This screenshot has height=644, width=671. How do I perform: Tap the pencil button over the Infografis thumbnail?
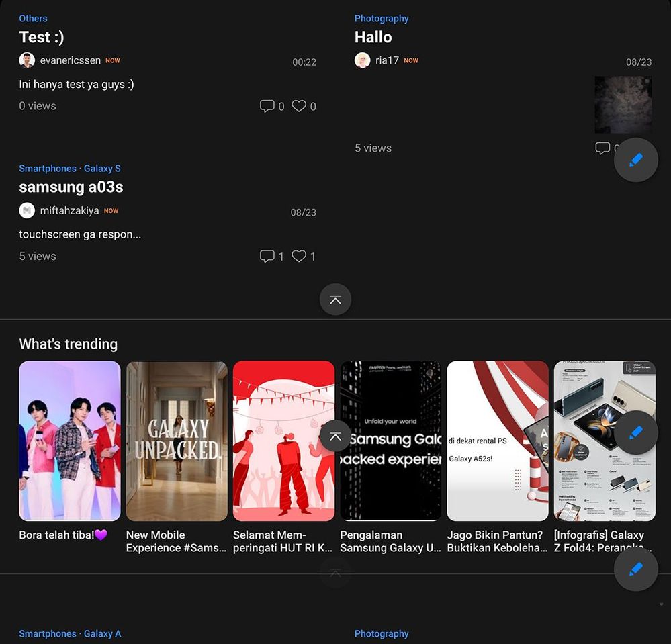point(636,432)
